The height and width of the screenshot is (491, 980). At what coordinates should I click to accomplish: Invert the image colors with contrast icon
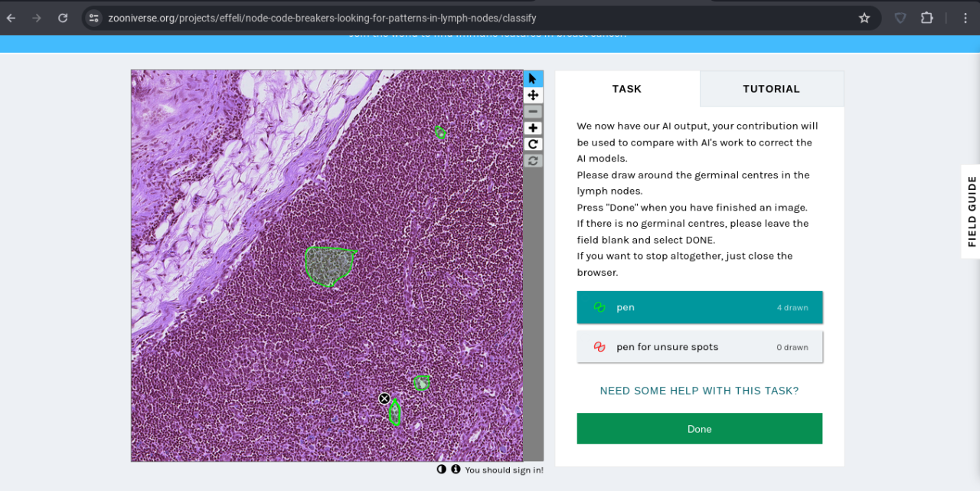(442, 470)
